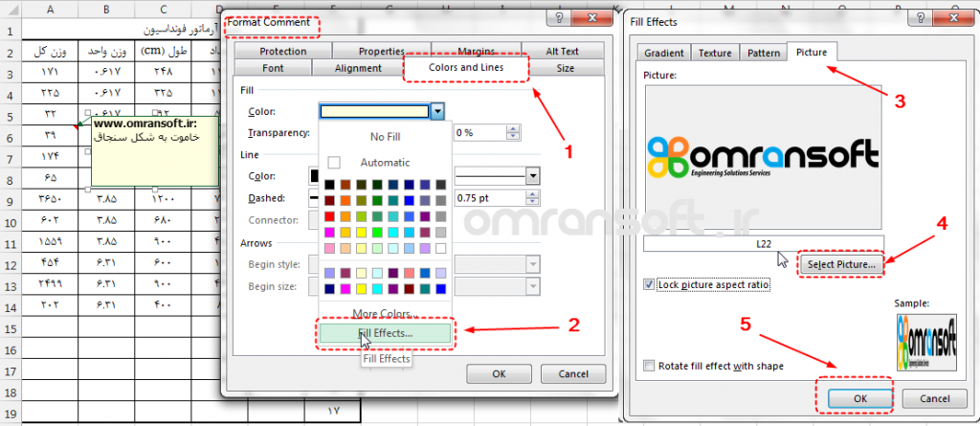Pick the red color swatch

click(329, 217)
